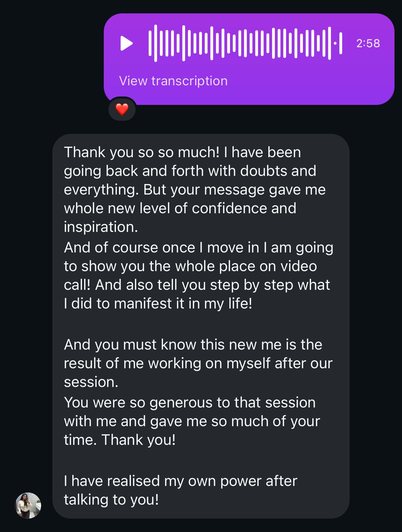The height and width of the screenshot is (532, 402).
Task: Click 'I have realised my own power' line
Action: [180, 481]
